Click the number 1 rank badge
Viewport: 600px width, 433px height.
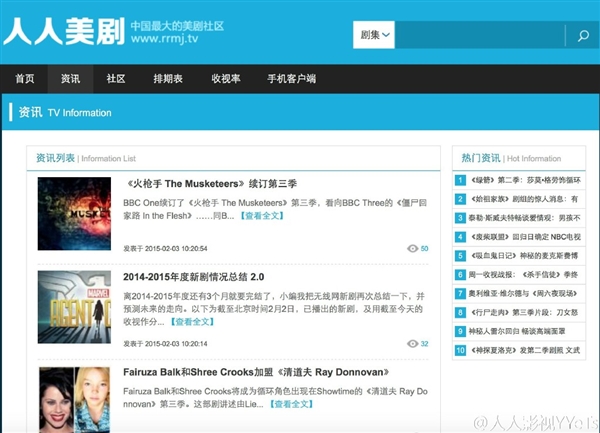461,181
